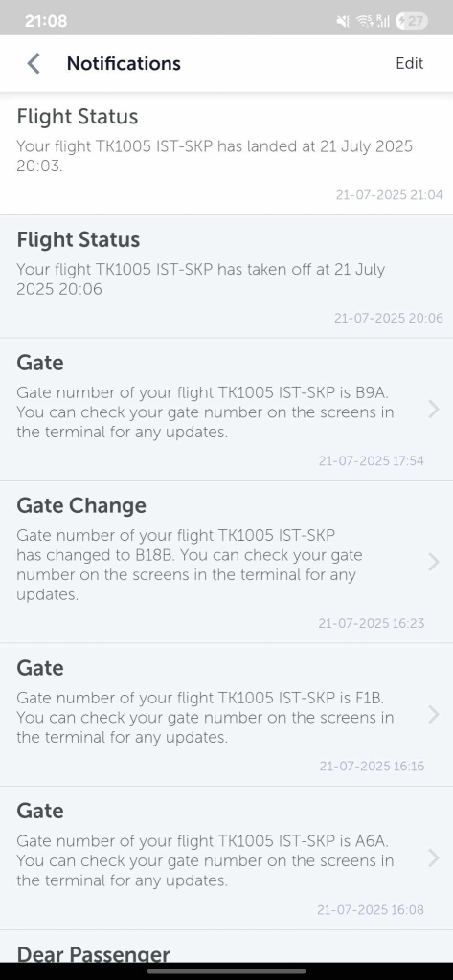Select the 21-07-2025 21:04 timestamp

pyautogui.click(x=389, y=194)
